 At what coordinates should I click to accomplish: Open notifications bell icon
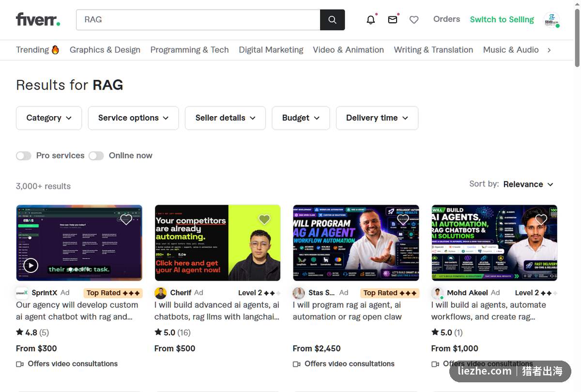coord(371,20)
